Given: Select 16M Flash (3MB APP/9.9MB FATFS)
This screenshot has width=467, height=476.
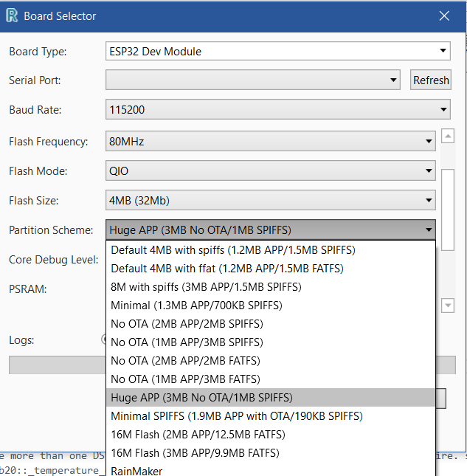Looking at the screenshot, I should pyautogui.click(x=195, y=452).
